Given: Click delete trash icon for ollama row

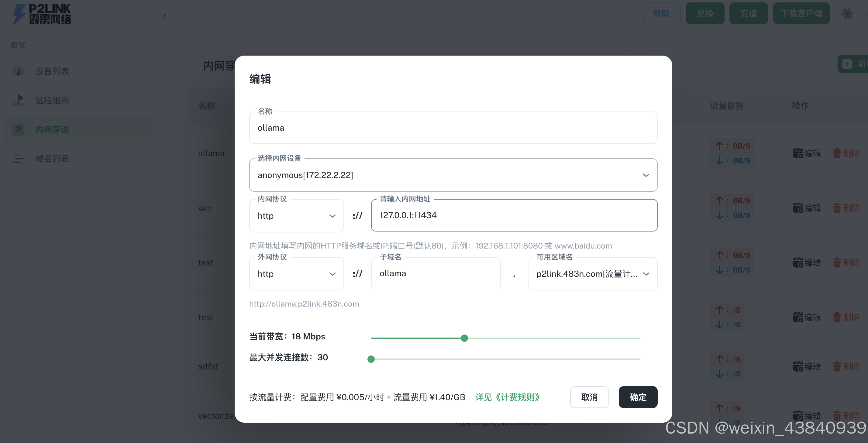Looking at the screenshot, I should [x=837, y=153].
